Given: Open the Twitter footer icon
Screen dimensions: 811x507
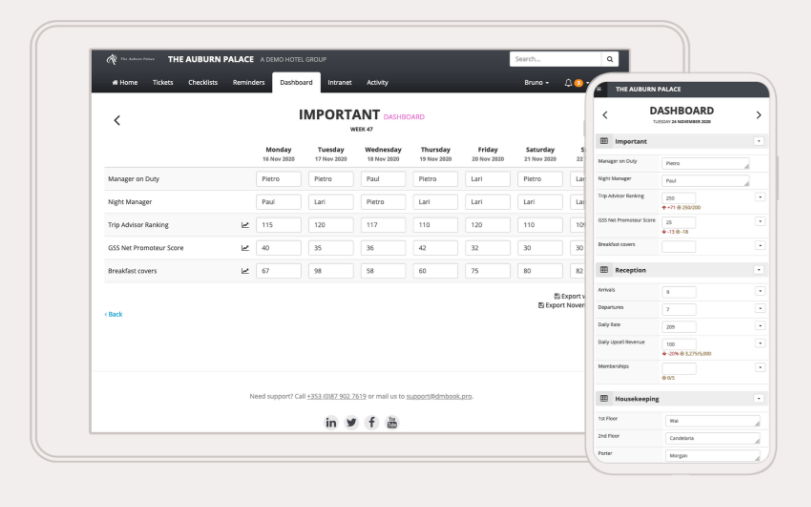Looking at the screenshot, I should 351,423.
